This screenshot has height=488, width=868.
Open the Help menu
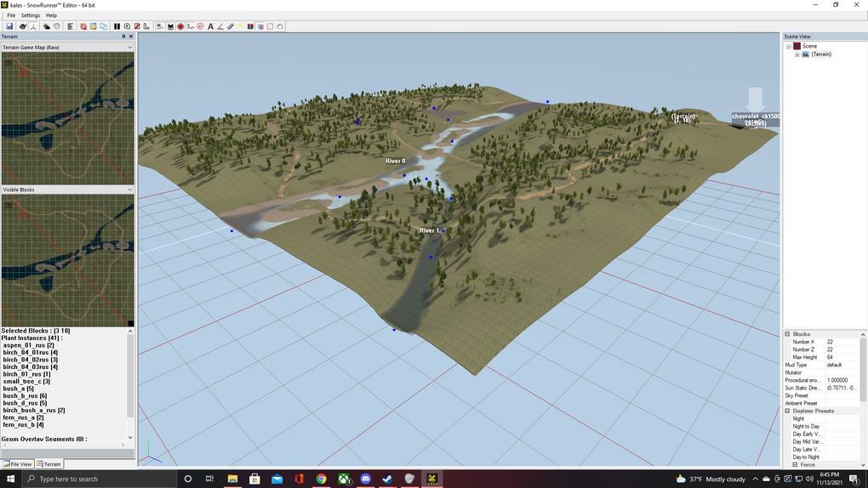[51, 15]
